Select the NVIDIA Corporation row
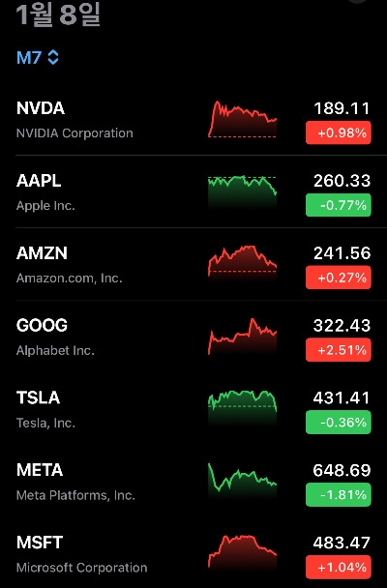 (x=193, y=120)
